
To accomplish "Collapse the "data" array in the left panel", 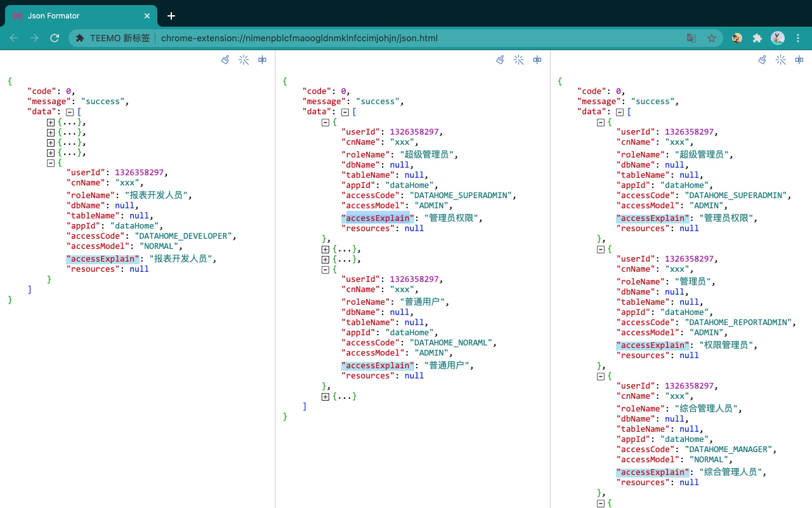I will (70, 112).
